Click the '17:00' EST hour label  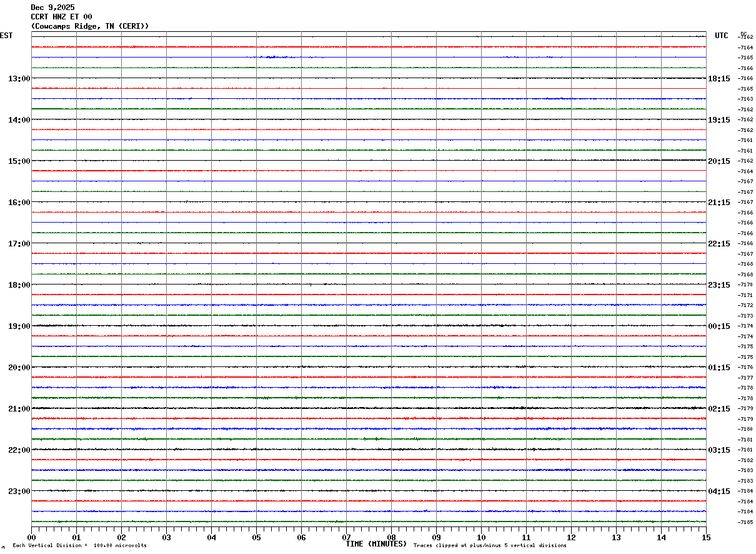point(19,244)
